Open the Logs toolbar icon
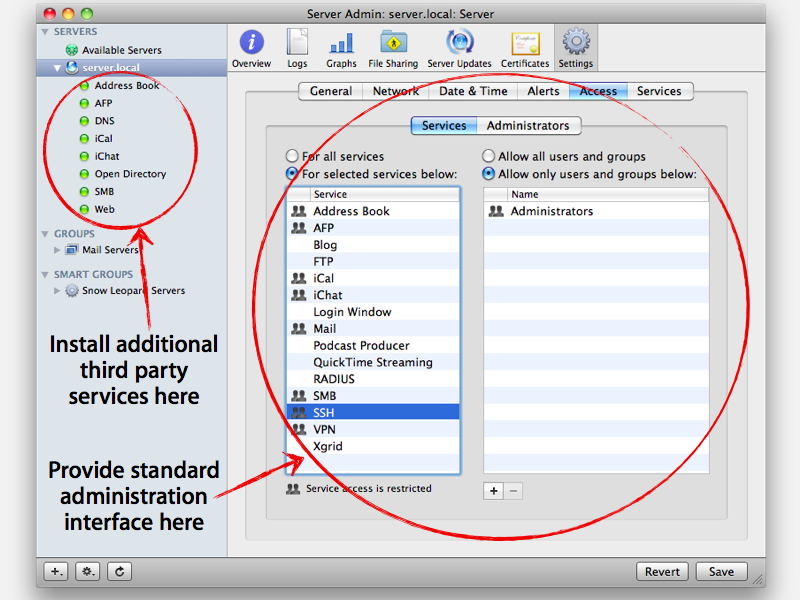The image size is (800, 600). pos(297,49)
